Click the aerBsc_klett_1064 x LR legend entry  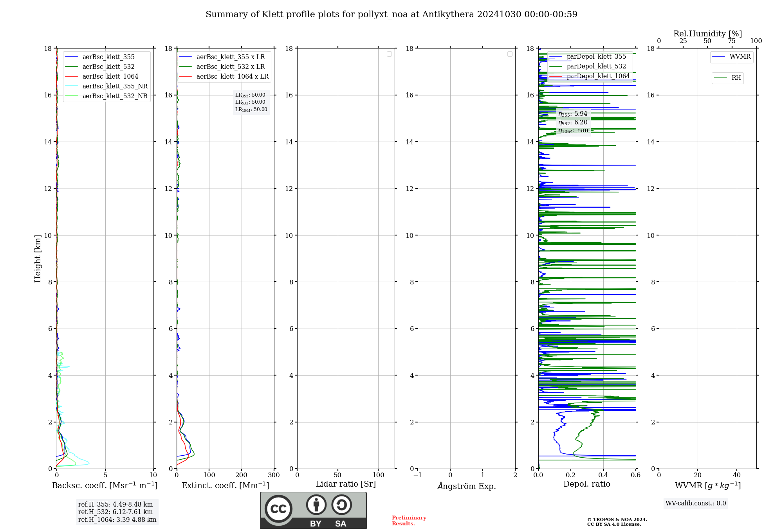tap(224, 77)
